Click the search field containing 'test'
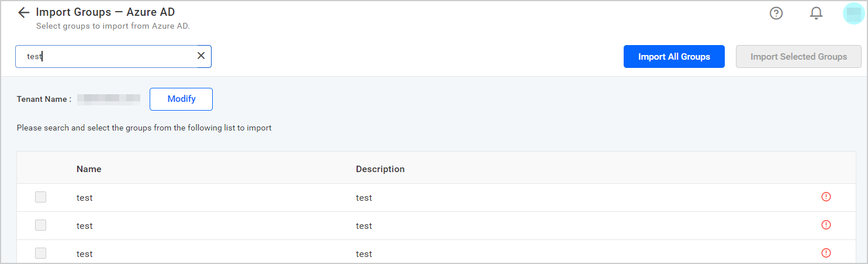The height and width of the screenshot is (264, 868). (x=113, y=57)
